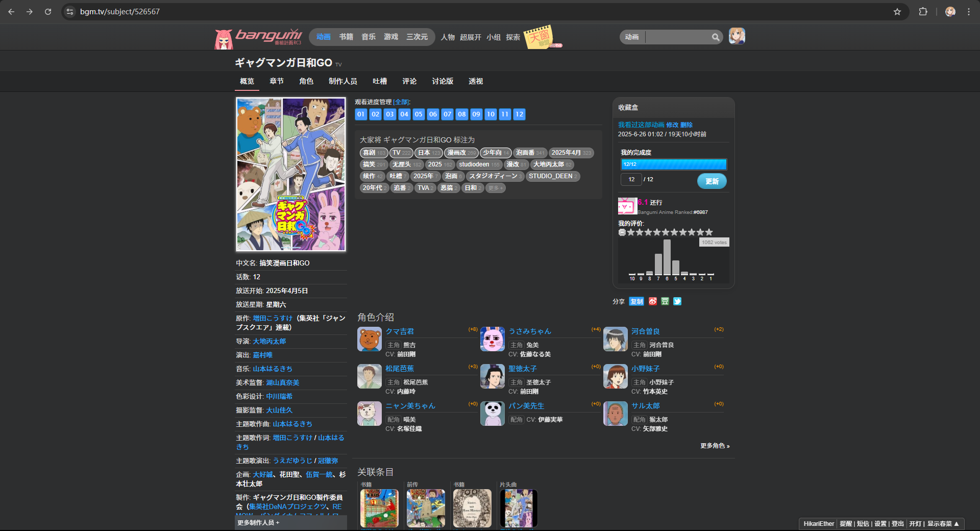This screenshot has height=531, width=980.
Task: Select episode 07 in progress tracker
Action: (447, 114)
